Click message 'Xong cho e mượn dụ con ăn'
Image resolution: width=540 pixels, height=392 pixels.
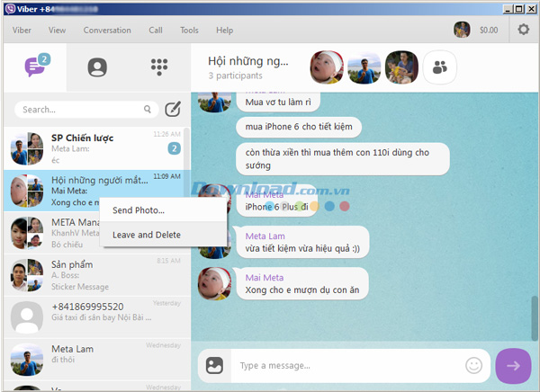[x=302, y=283]
